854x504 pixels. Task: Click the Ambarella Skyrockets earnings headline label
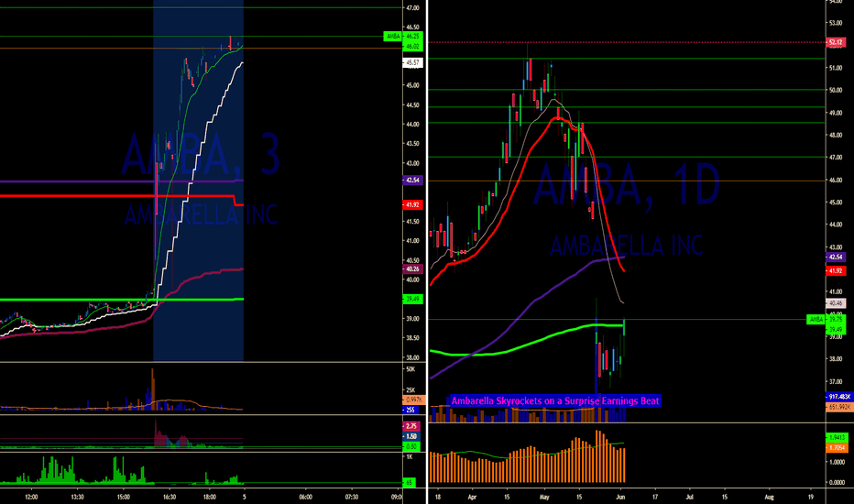coord(555,401)
